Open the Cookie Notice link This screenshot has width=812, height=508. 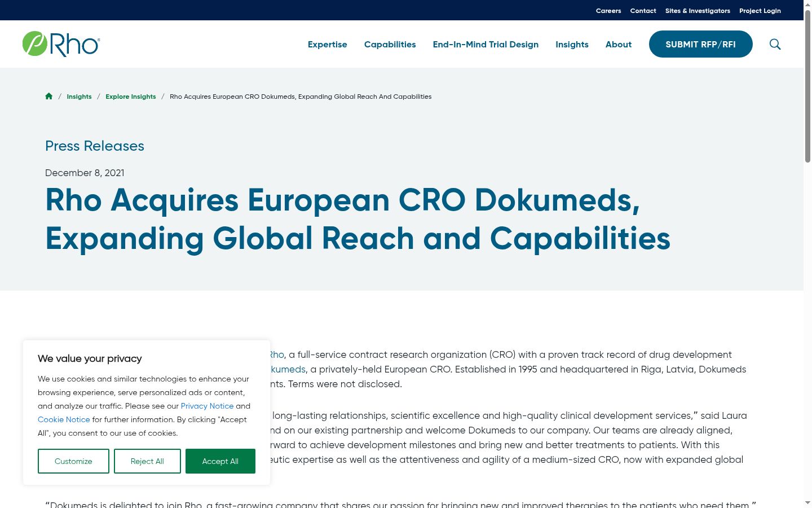(x=64, y=419)
